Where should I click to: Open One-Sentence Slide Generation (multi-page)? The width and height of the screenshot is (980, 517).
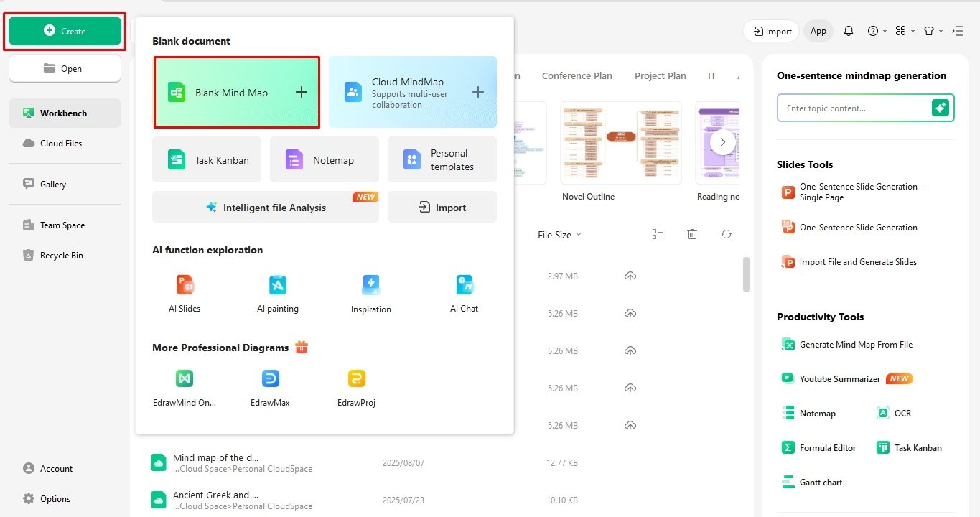point(849,227)
